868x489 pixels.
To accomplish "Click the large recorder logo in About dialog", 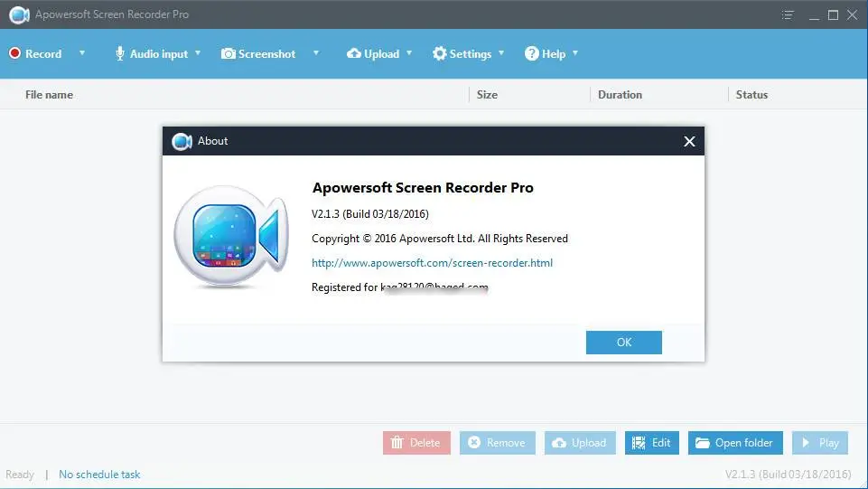I will (231, 237).
